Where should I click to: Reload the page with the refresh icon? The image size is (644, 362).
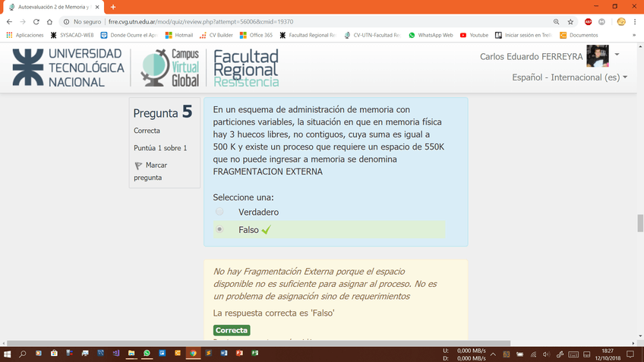click(36, 22)
